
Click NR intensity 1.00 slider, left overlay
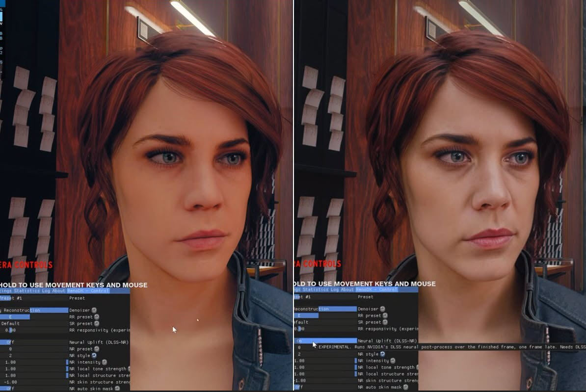pos(34,362)
